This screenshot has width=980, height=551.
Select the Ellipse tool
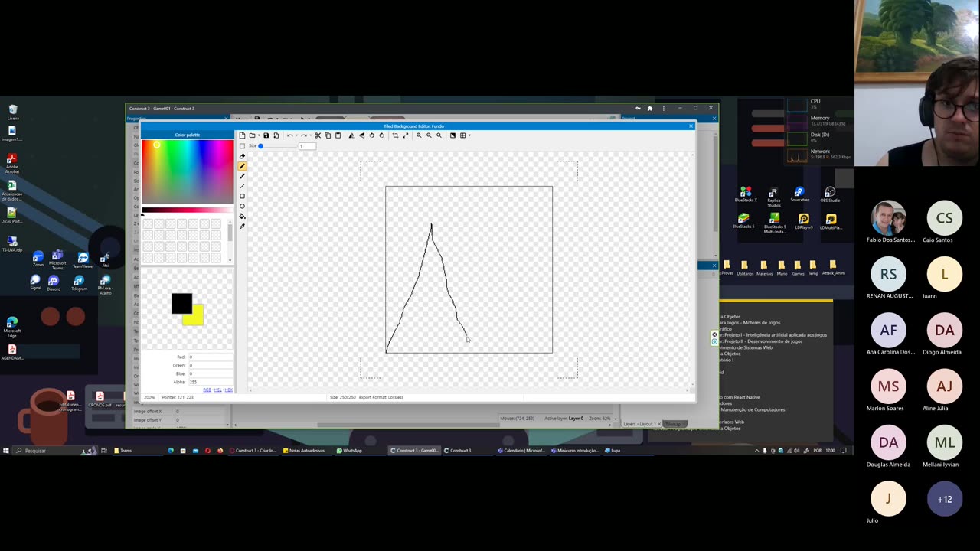(242, 206)
